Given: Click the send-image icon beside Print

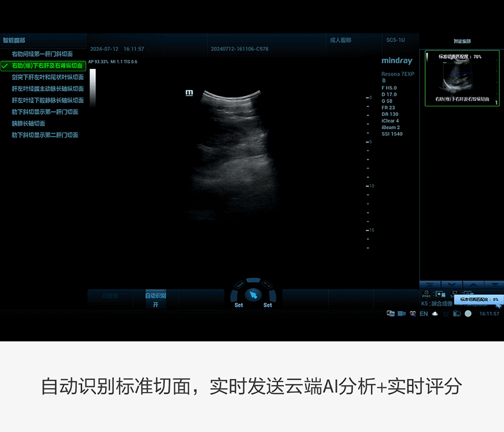Looking at the screenshot, I should [440, 294].
